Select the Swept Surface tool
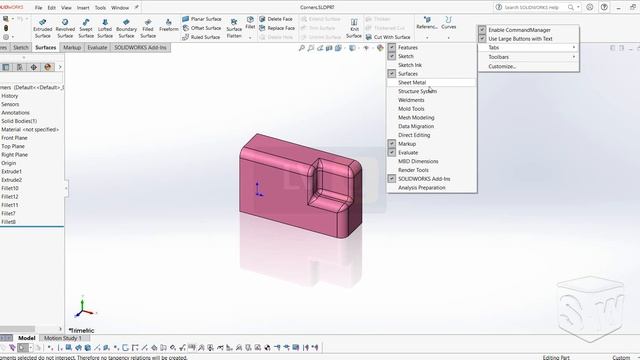The image size is (640, 360). coord(86,28)
